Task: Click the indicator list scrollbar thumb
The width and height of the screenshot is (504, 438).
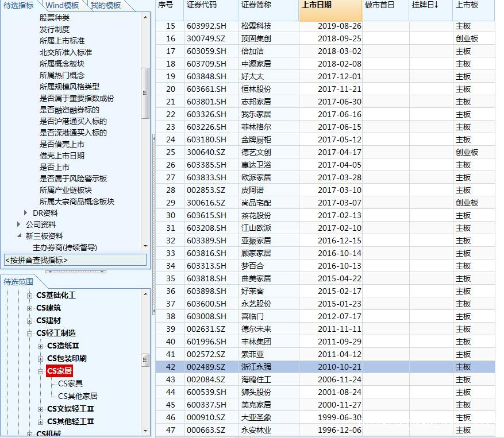Action: [x=145, y=93]
